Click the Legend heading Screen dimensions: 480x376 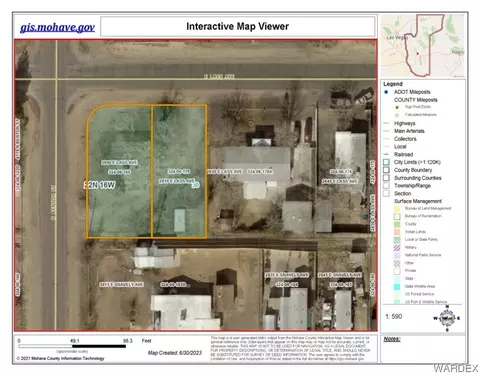(393, 84)
